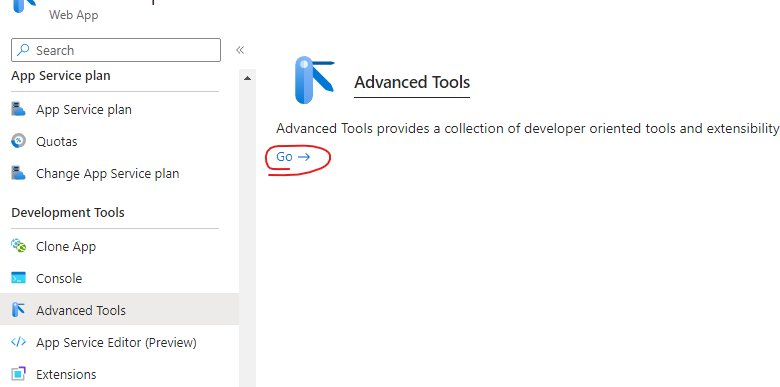The width and height of the screenshot is (780, 387).
Task: Click the Advanced Tools sidebar icon
Action: point(18,310)
